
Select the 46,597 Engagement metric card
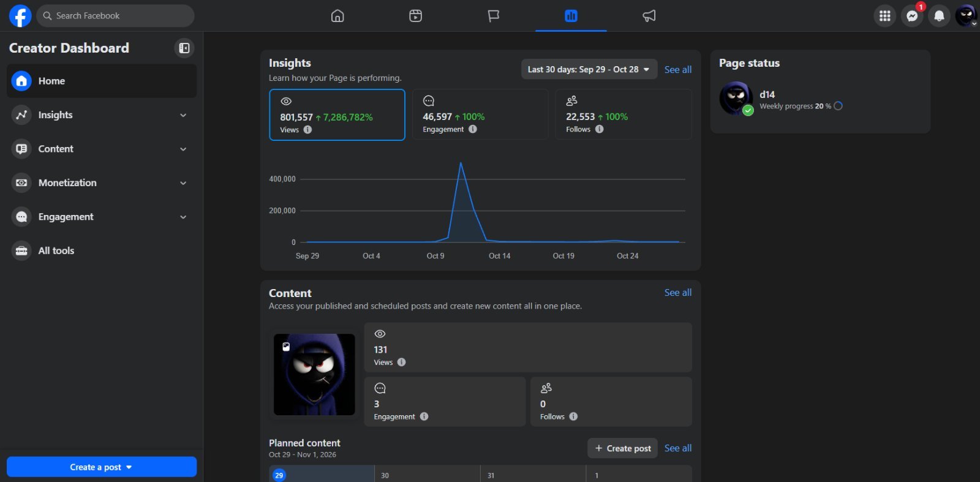480,115
